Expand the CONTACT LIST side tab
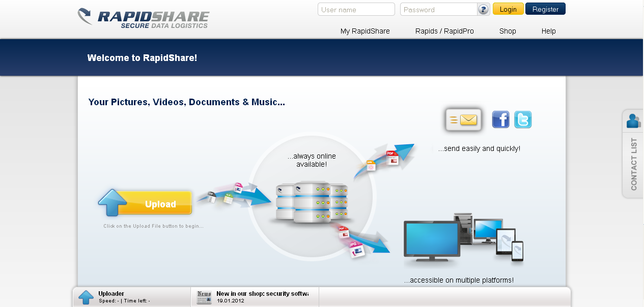Screen dimensions: 644x307 click(x=633, y=164)
